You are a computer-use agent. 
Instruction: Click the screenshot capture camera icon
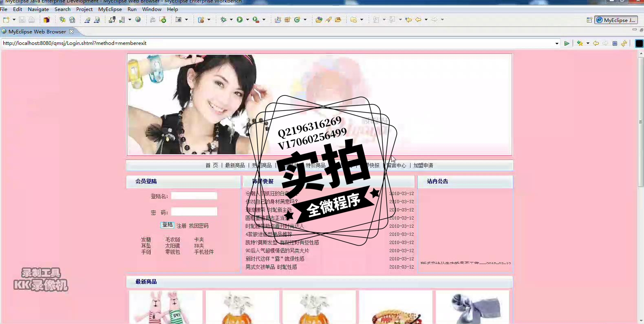pos(179,20)
